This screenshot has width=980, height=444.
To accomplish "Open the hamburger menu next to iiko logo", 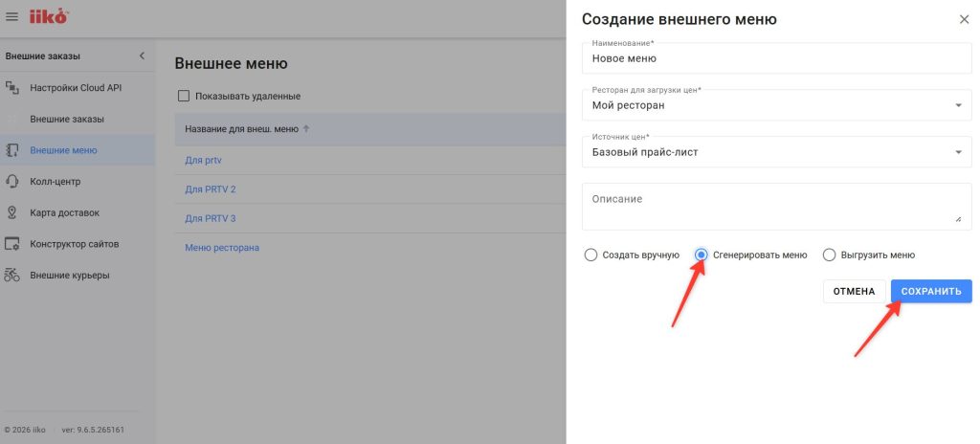I will [x=12, y=17].
